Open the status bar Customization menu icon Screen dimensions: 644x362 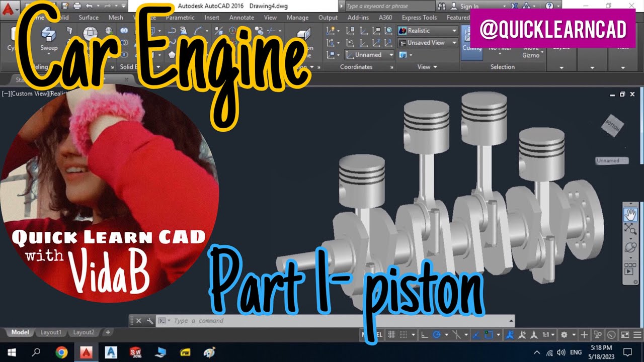click(637, 335)
